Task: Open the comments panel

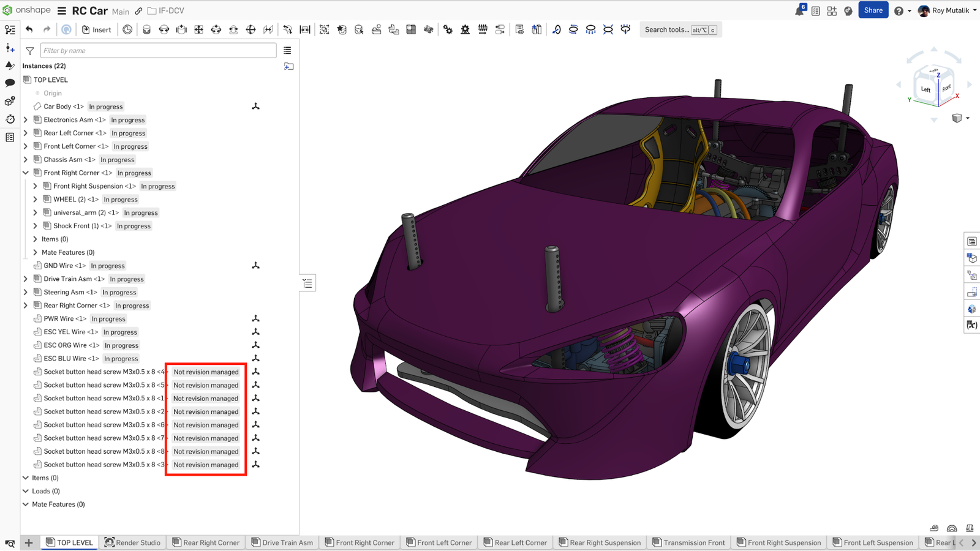Action: [9, 83]
